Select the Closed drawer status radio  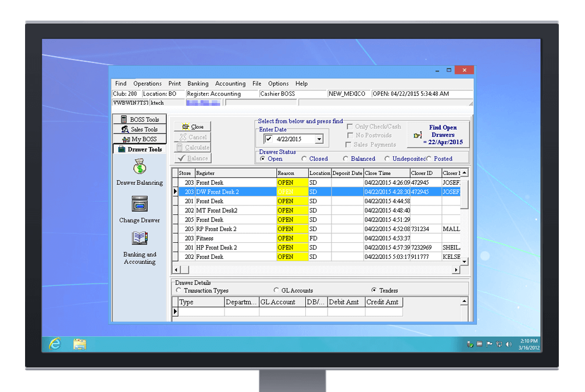[304, 159]
